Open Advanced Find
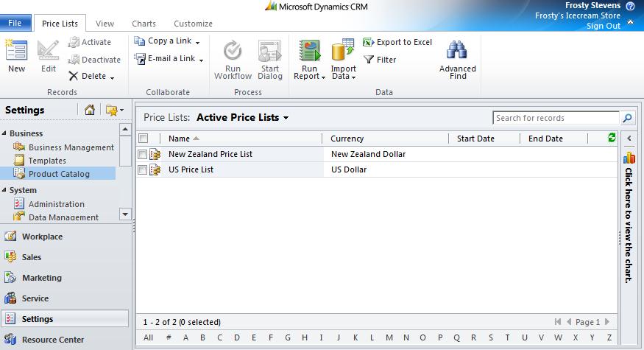This screenshot has height=350, width=644. tap(457, 60)
